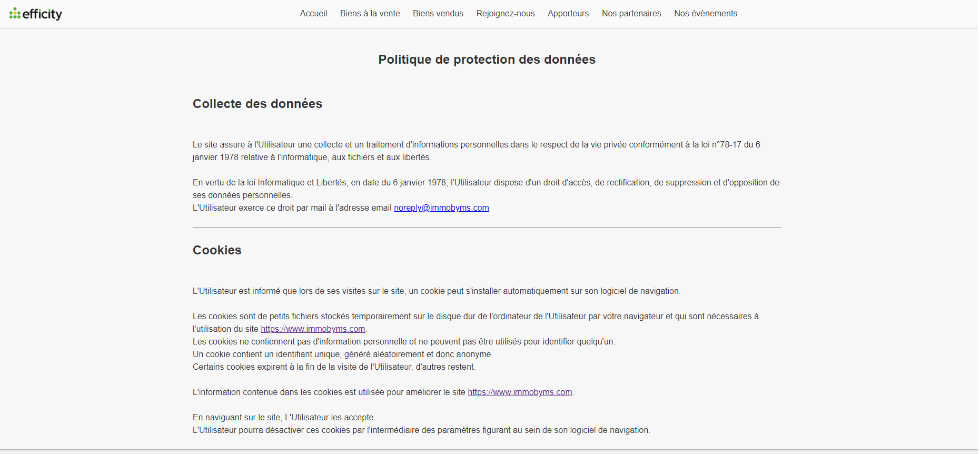Click the "Cookies" section heading

coord(217,250)
